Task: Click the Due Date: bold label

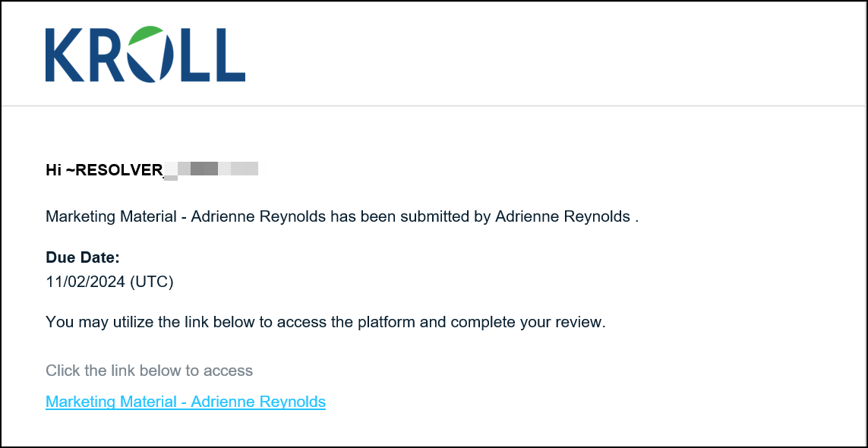Action: [83, 257]
